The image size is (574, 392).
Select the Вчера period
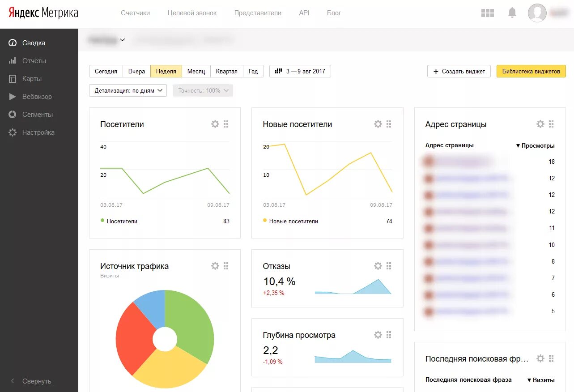click(x=136, y=71)
